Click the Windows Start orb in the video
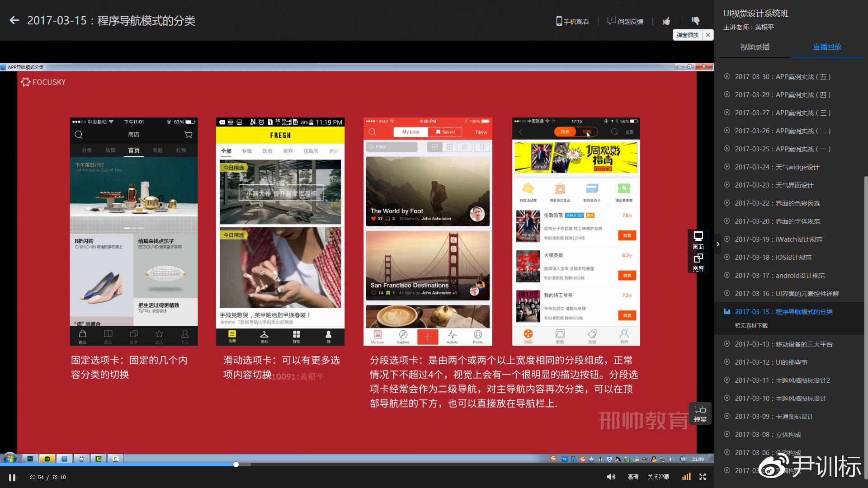 [9, 459]
